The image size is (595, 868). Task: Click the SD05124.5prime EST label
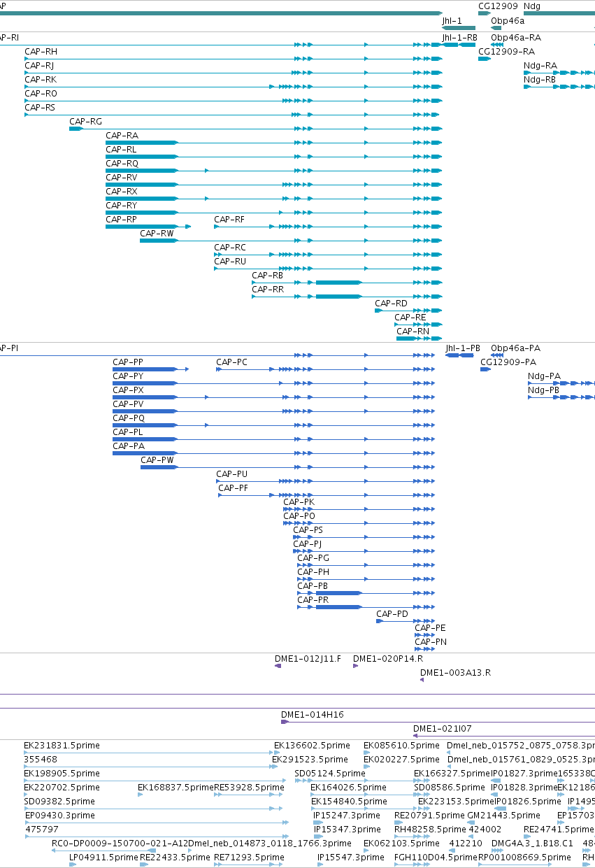[x=330, y=774]
